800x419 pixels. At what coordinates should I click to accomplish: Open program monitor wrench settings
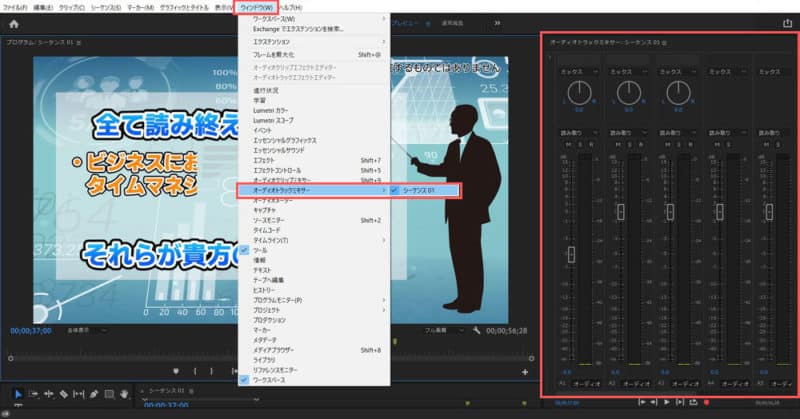point(477,329)
